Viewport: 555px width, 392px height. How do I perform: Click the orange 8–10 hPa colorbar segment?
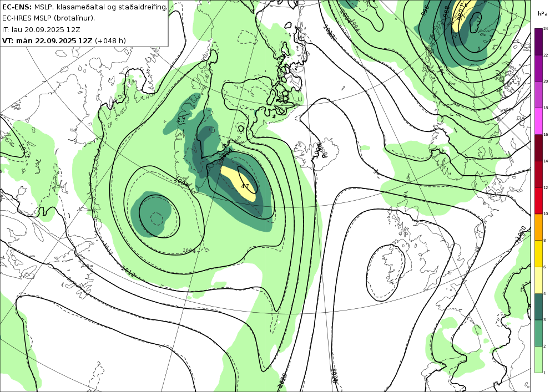538,227
